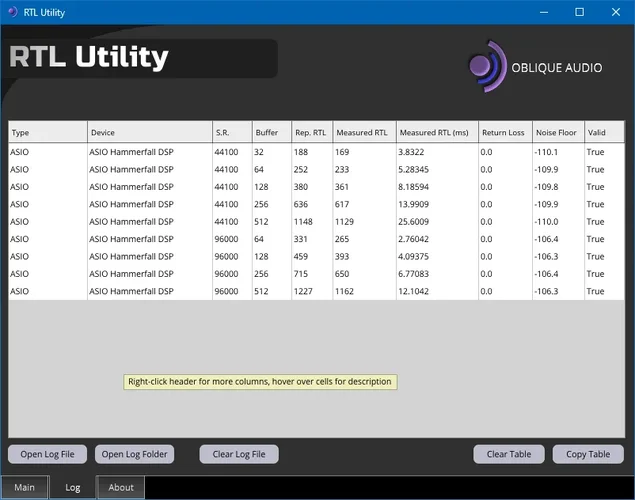
Task: Select the cell showing 25.6009
Action: 437,221
